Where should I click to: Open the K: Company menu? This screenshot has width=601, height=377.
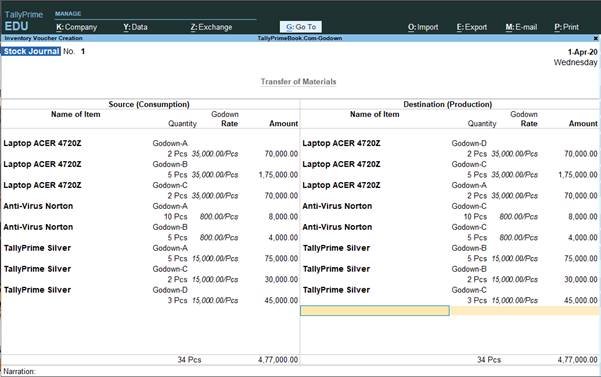76,27
